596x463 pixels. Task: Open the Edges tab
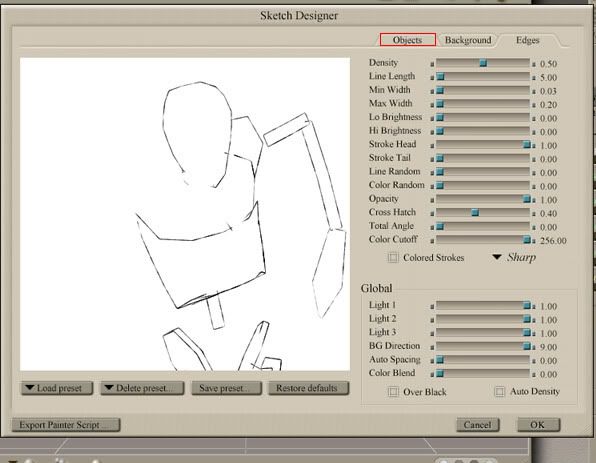click(527, 40)
